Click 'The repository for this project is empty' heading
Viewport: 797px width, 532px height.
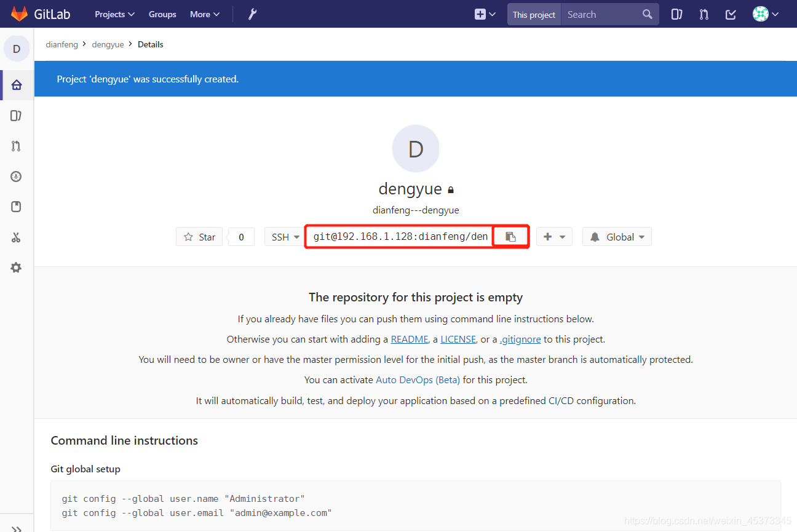416,298
